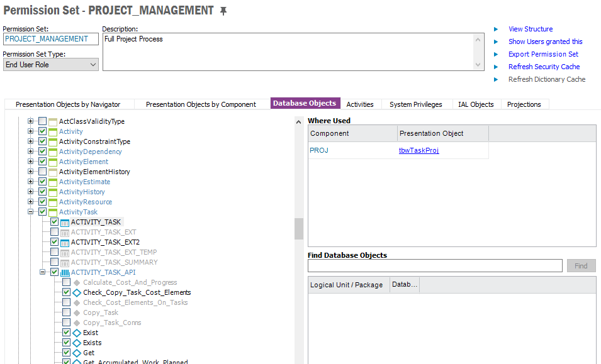The height and width of the screenshot is (364, 601).
Task: Click the ACTIVITY_TASK table icon
Action: pos(65,222)
